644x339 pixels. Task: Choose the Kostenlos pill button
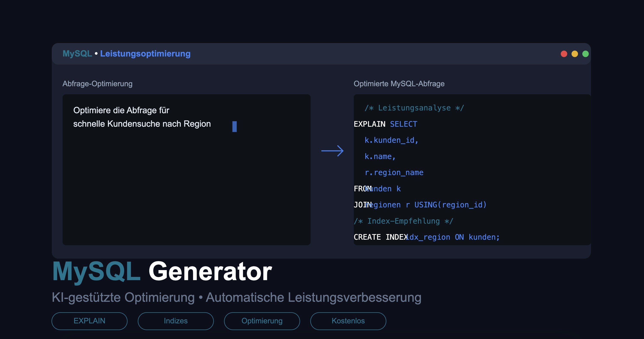click(x=348, y=321)
